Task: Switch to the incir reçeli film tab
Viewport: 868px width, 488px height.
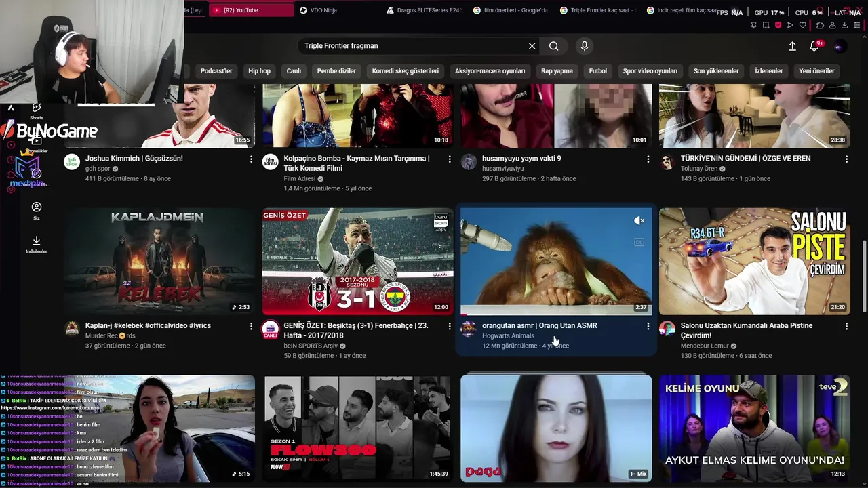Action: 682,10
